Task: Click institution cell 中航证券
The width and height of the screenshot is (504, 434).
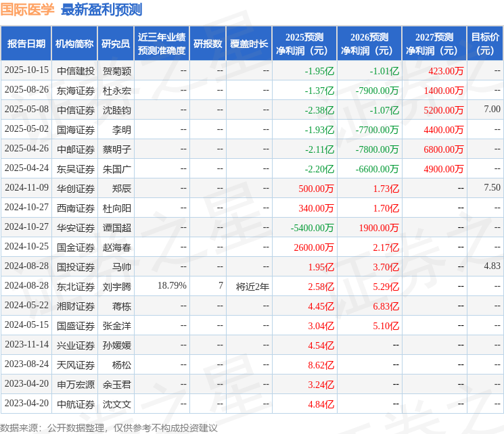Action: point(76,404)
